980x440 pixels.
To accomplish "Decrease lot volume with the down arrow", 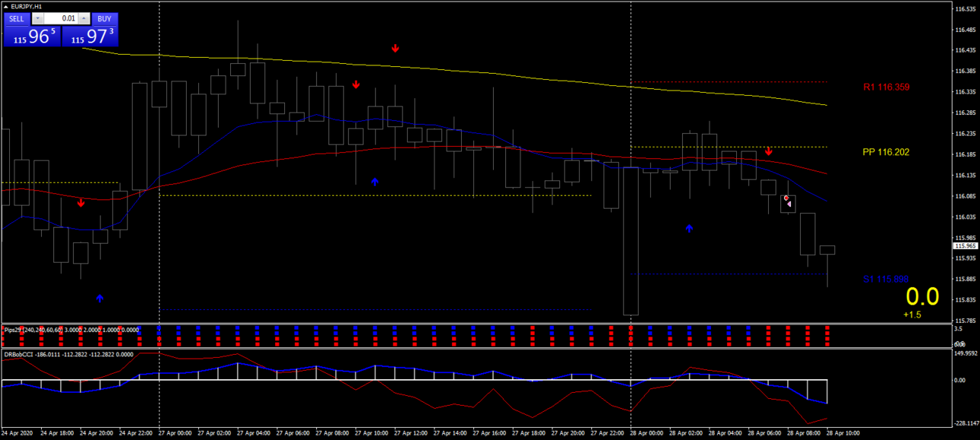I will [x=36, y=19].
